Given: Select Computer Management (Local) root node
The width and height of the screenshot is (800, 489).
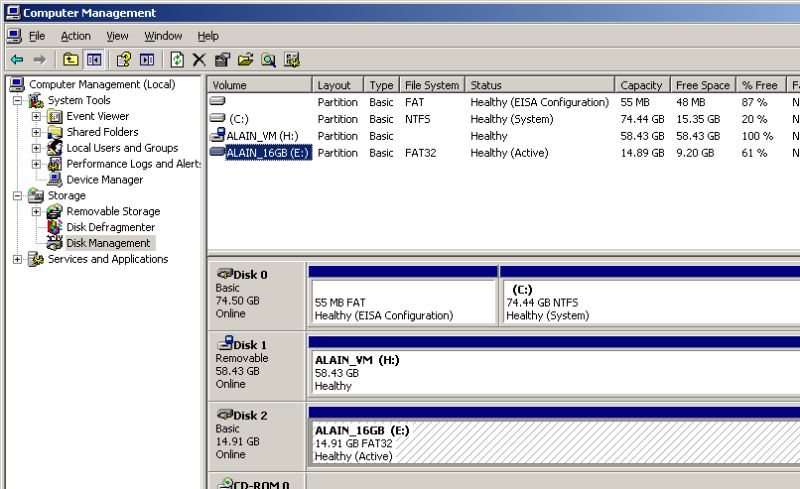Looking at the screenshot, I should pyautogui.click(x=102, y=84).
